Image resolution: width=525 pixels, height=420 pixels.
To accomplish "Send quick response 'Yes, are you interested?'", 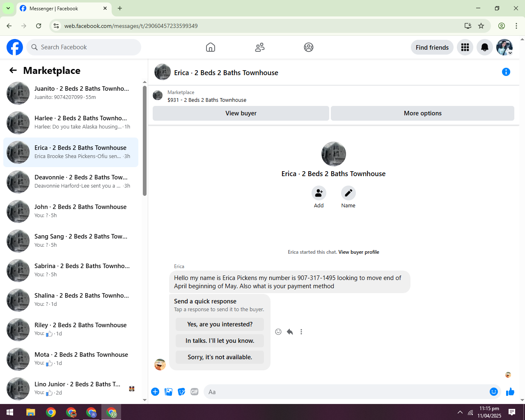I will (220, 324).
